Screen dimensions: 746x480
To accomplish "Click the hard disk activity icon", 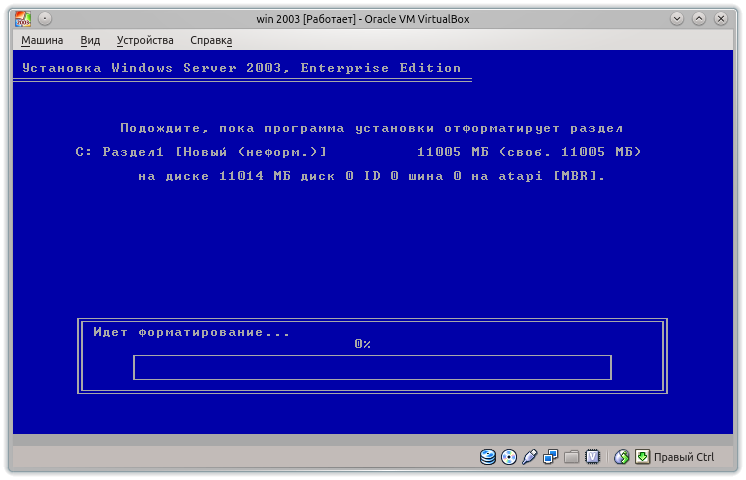I will click(488, 457).
